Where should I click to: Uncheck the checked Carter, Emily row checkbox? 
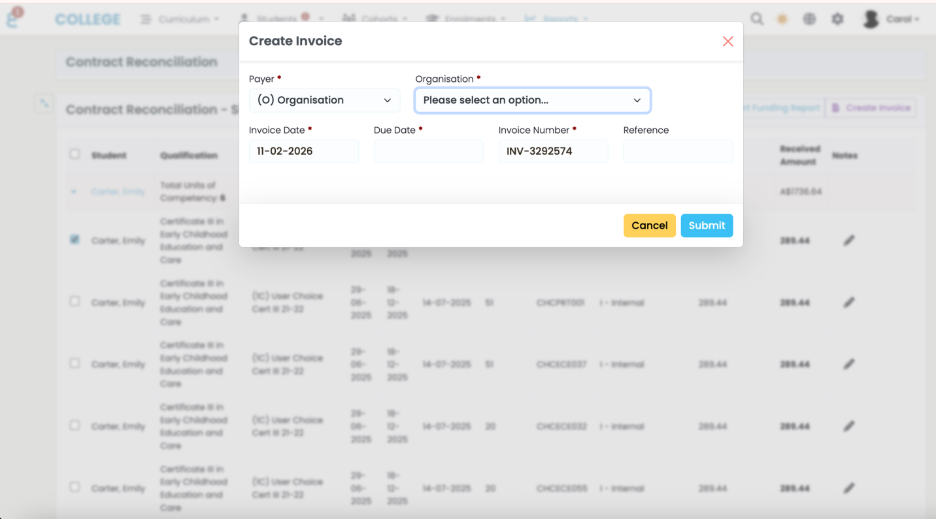point(75,240)
